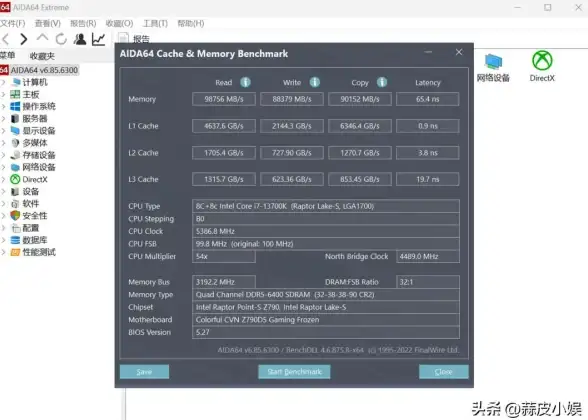Open the 报告(R) menu

[x=83, y=23]
